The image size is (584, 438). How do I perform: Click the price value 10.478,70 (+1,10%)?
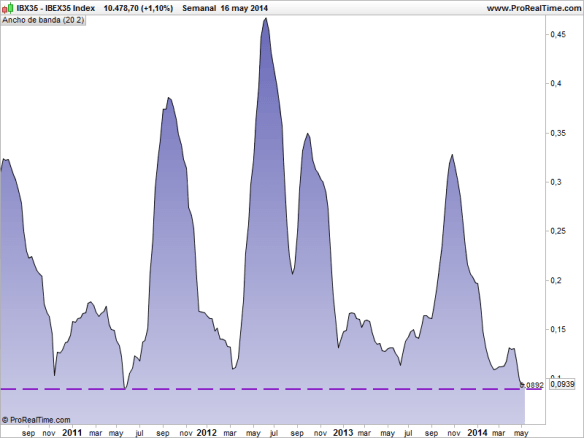(138, 8)
